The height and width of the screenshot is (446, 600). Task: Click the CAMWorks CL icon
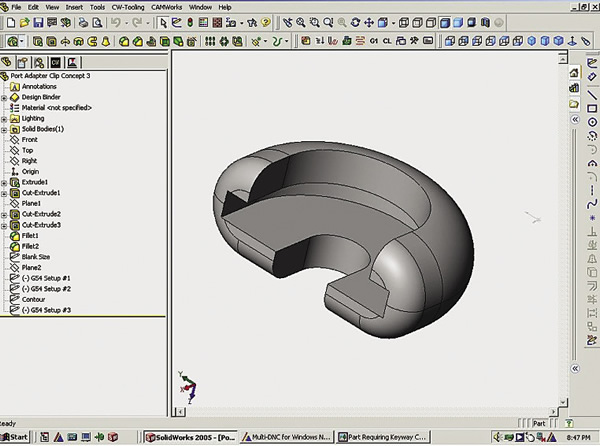[387, 41]
